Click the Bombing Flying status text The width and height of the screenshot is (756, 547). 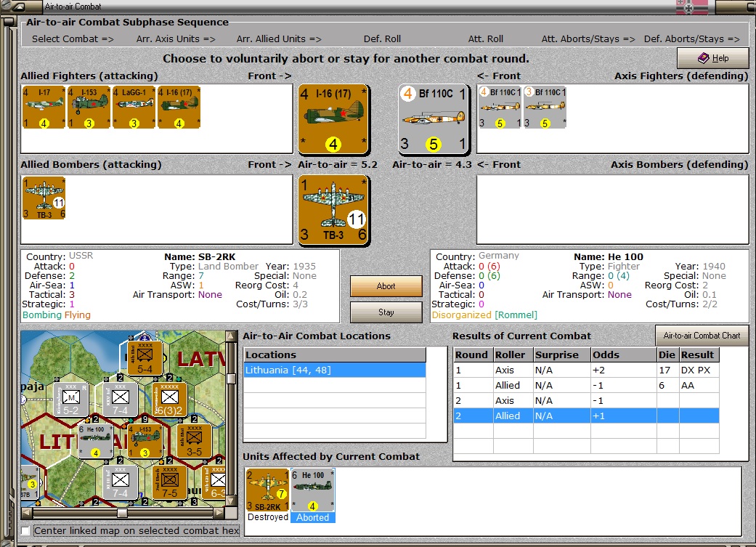coord(57,315)
